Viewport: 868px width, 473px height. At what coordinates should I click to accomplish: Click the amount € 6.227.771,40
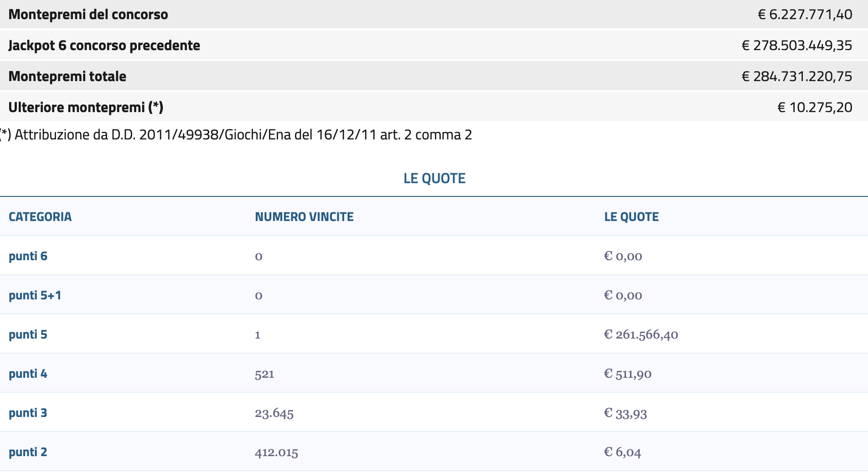pos(805,15)
